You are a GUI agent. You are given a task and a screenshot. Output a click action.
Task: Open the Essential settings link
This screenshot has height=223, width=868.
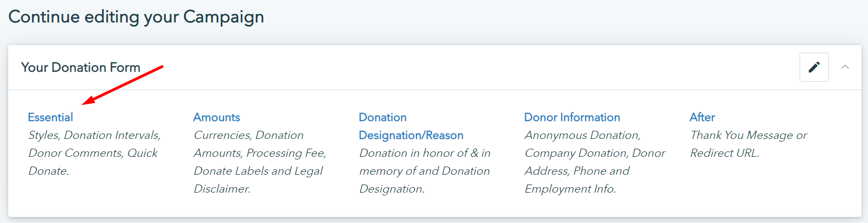(51, 117)
